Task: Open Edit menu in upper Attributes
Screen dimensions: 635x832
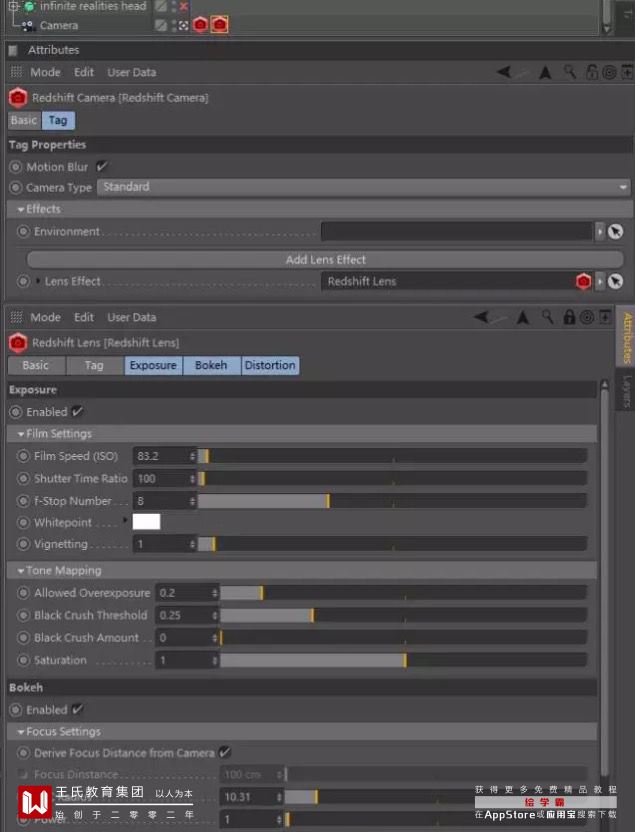Action: [x=84, y=72]
